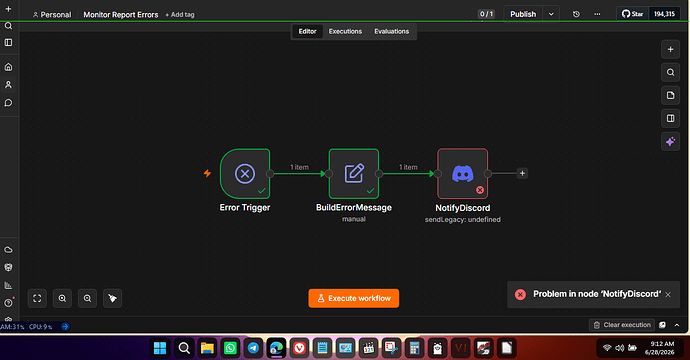
Task: Open the Personal project breadcrumb
Action: pyautogui.click(x=52, y=15)
